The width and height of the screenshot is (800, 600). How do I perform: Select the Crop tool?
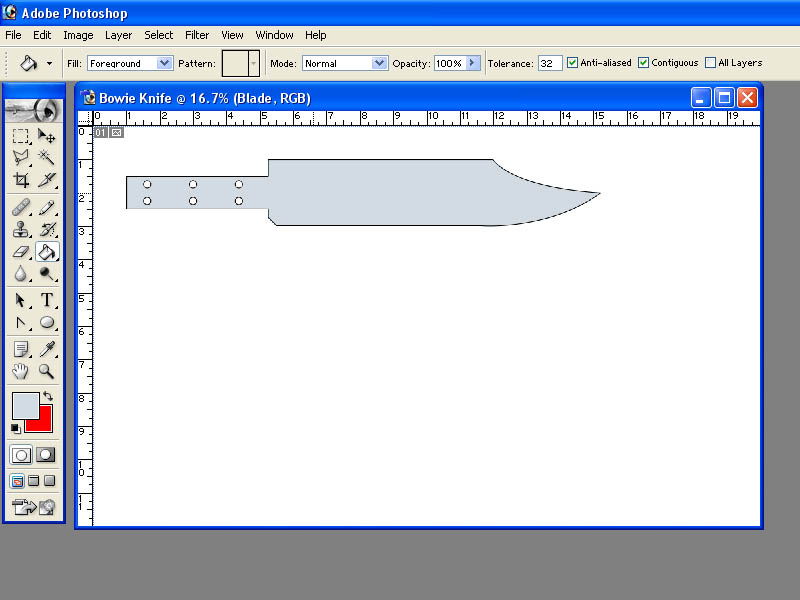pyautogui.click(x=21, y=180)
